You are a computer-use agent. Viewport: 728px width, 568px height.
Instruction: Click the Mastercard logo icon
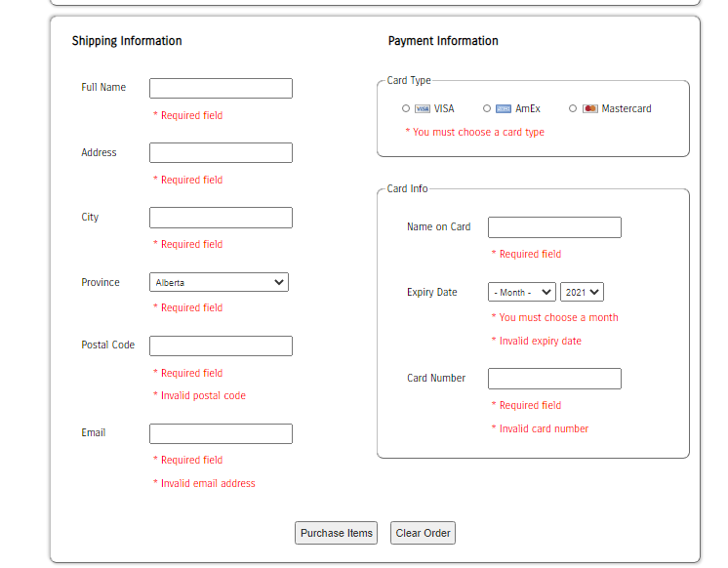[590, 108]
